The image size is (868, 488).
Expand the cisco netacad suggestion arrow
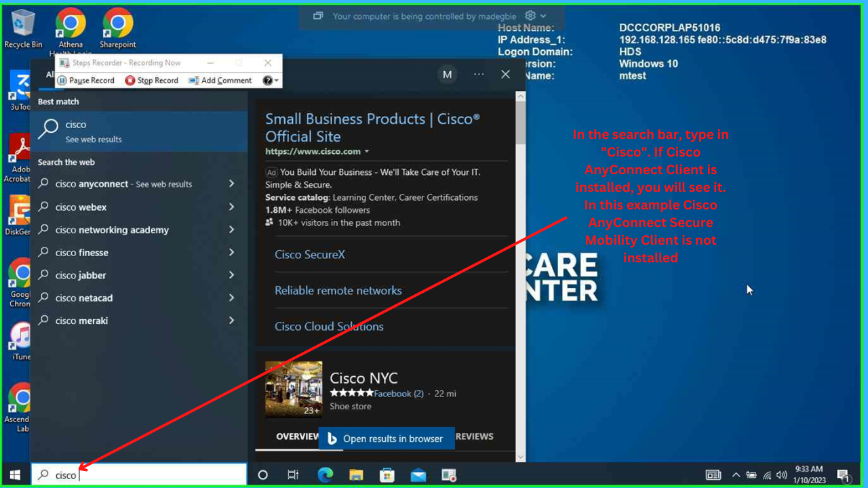231,298
